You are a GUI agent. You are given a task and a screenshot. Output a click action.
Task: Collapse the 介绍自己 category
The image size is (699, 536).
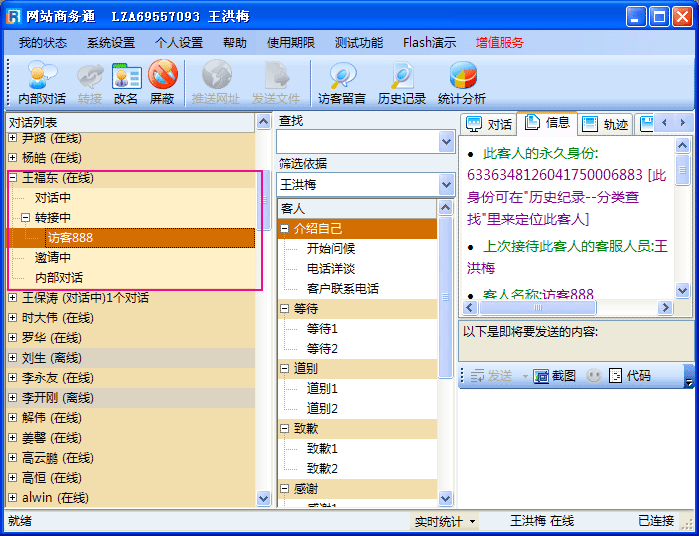[x=285, y=229]
